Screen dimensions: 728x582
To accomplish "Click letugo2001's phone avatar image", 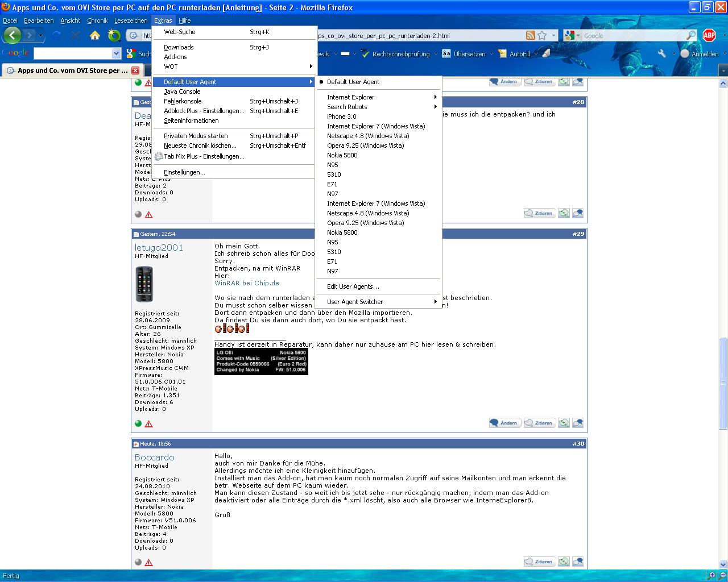I will click(x=144, y=284).
